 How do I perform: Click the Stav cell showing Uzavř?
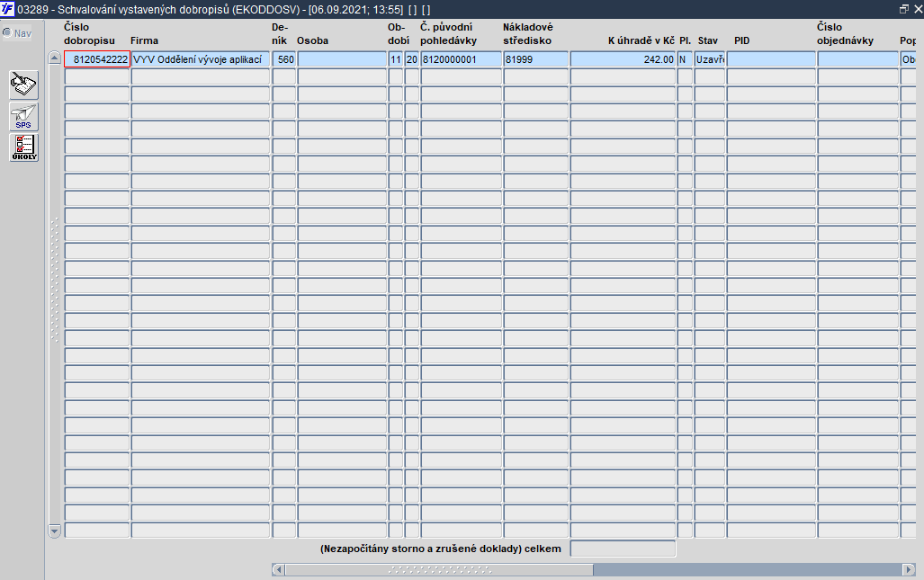click(710, 59)
